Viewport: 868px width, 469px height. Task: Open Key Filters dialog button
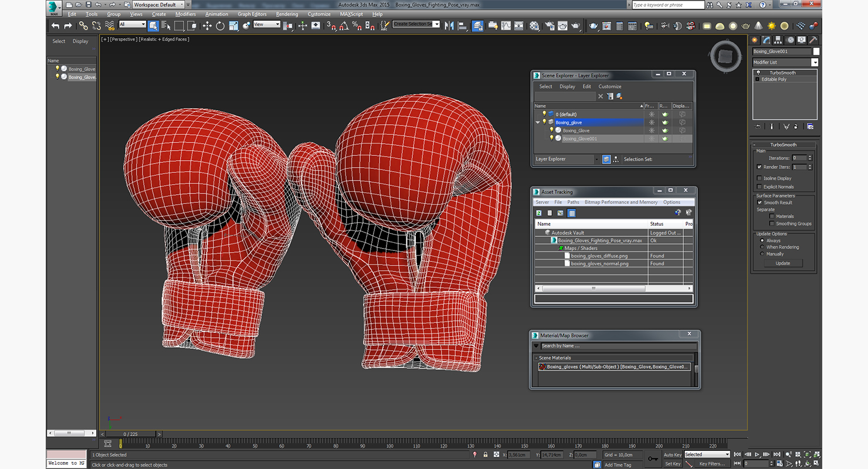point(712,464)
